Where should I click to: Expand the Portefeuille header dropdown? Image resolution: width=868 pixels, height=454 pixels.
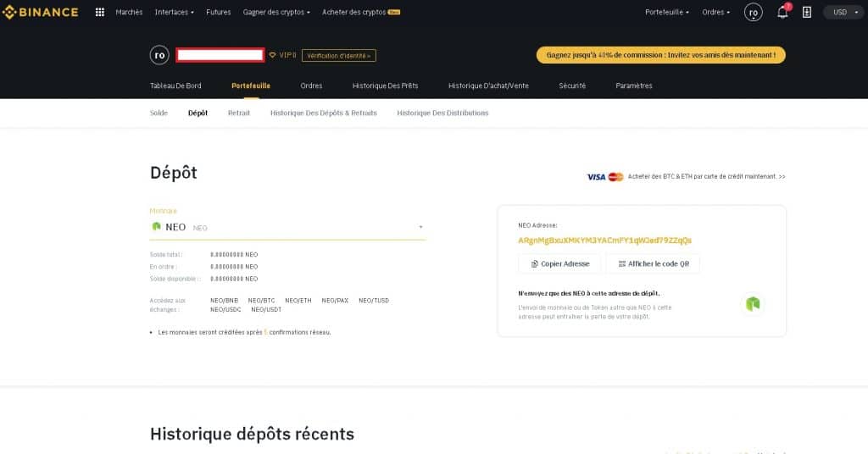[667, 12]
